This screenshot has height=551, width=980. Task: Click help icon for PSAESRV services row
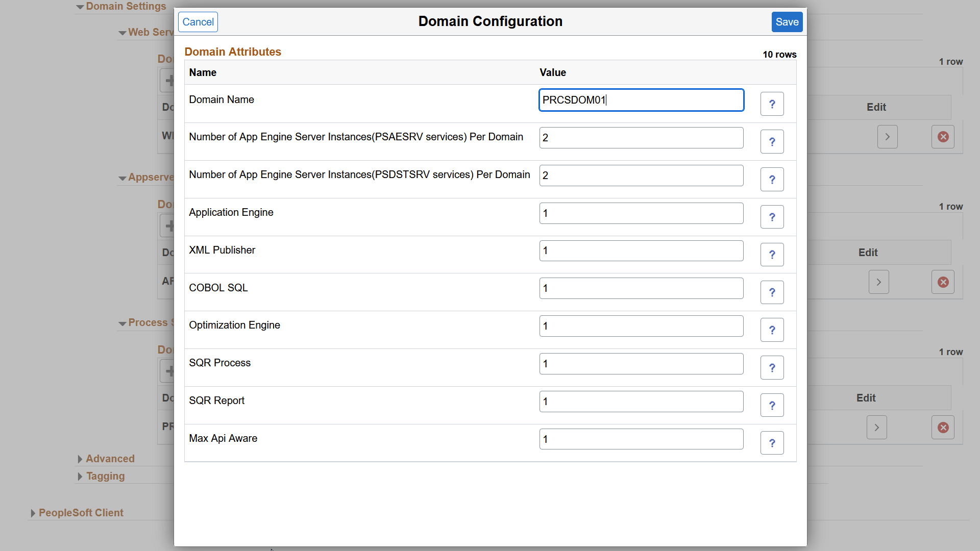pyautogui.click(x=772, y=142)
